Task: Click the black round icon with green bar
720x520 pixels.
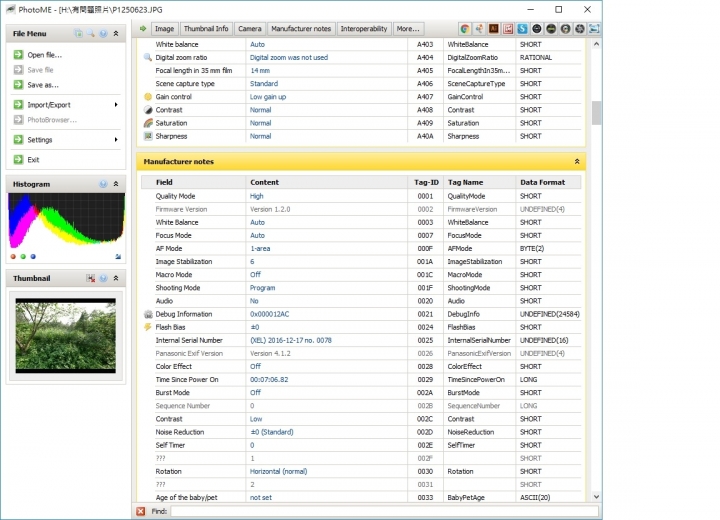Action: pos(551,29)
